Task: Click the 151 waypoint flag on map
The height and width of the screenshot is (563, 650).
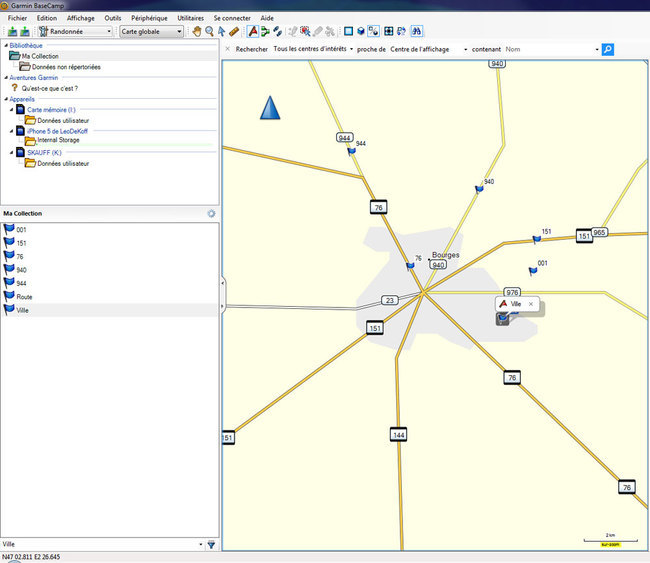Action: [x=536, y=239]
